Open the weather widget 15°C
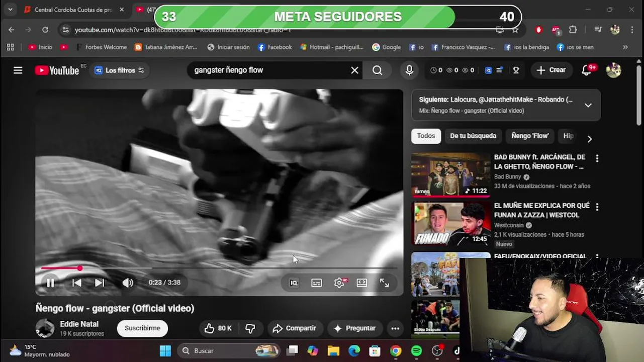644x362 pixels. pos(39,351)
